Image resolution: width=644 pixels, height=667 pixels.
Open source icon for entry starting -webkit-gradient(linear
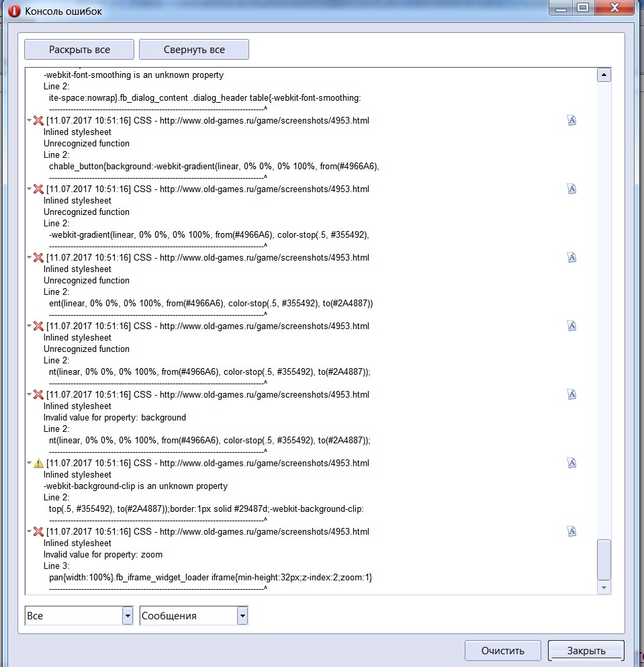(571, 189)
